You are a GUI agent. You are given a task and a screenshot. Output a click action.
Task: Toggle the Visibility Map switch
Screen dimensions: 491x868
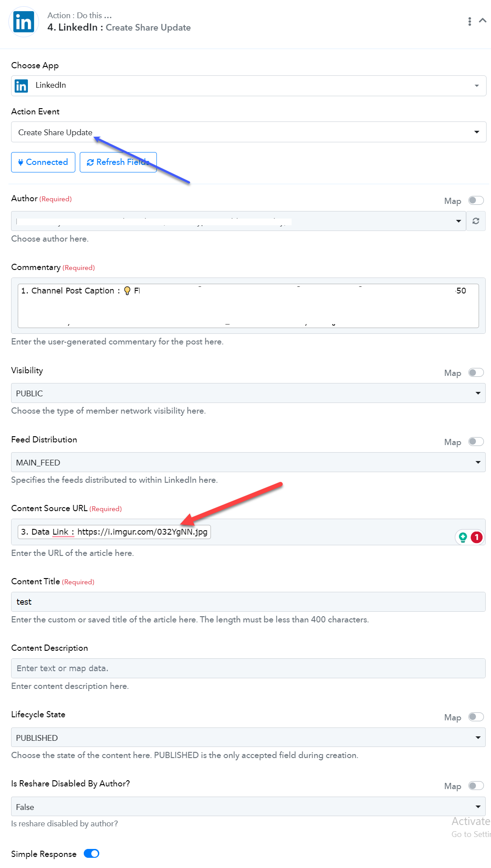tap(476, 372)
